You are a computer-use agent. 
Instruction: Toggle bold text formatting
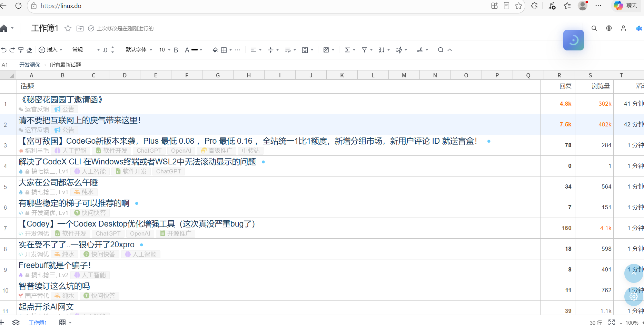pos(176,50)
